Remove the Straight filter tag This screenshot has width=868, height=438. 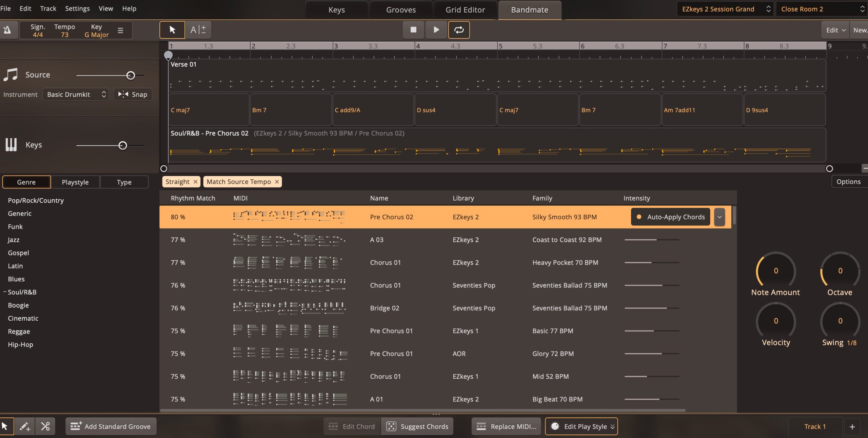[x=196, y=182]
